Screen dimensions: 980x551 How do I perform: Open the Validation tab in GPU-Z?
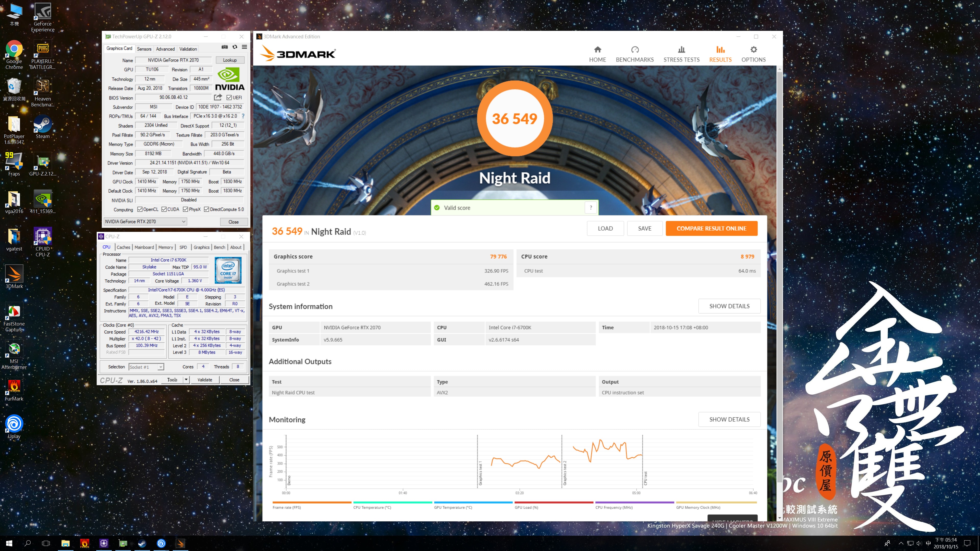coord(188,49)
